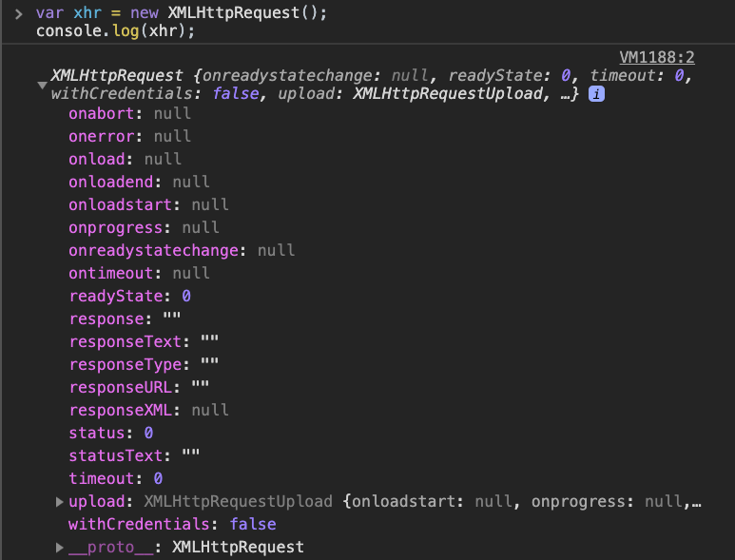Screen dimensions: 735x560
Task: Open the VM1188:2 source link
Action: [x=657, y=57]
